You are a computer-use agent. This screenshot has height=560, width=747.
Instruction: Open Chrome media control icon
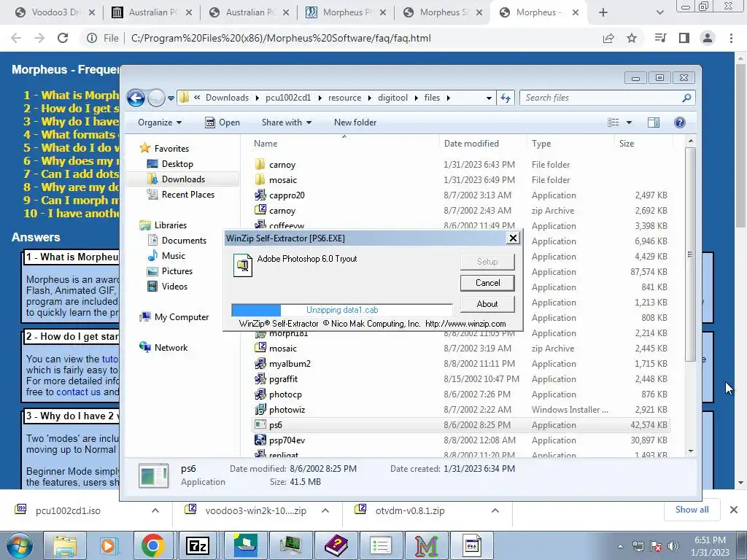[x=661, y=38]
